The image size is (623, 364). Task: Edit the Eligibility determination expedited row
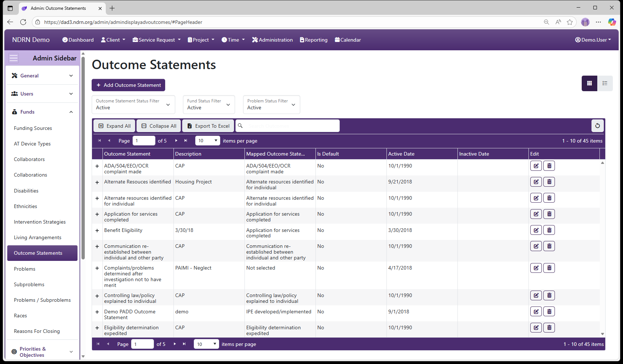(536, 327)
